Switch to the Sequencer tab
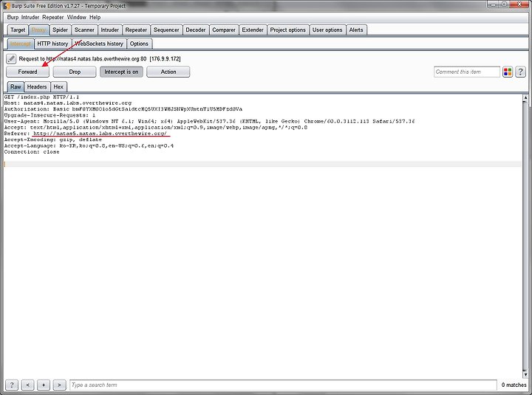Viewport: 532px width, 395px height. click(x=166, y=30)
